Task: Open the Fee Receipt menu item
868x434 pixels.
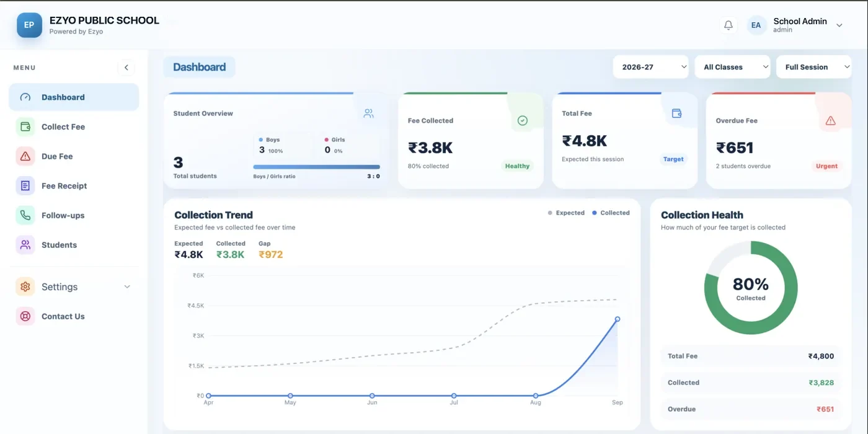Action: [74, 185]
